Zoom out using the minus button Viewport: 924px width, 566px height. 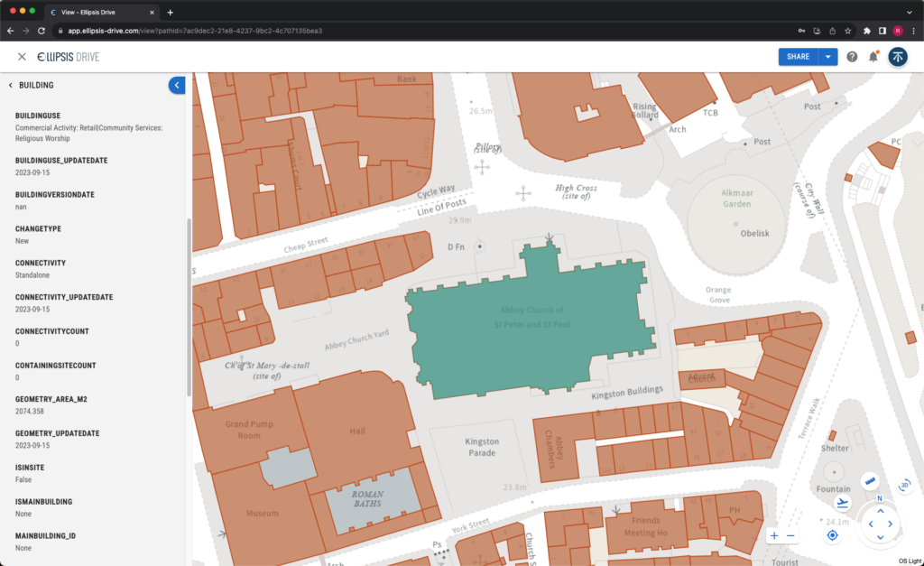pos(790,535)
